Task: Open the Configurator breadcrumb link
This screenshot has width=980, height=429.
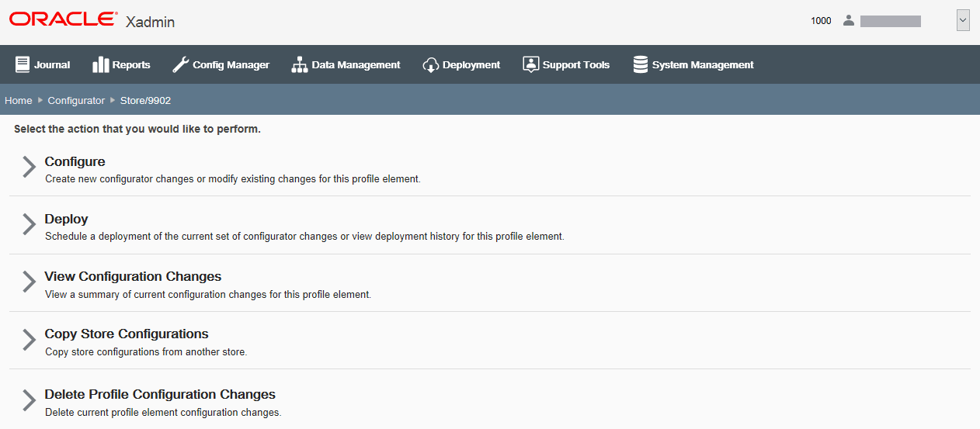Action: pyautogui.click(x=76, y=101)
